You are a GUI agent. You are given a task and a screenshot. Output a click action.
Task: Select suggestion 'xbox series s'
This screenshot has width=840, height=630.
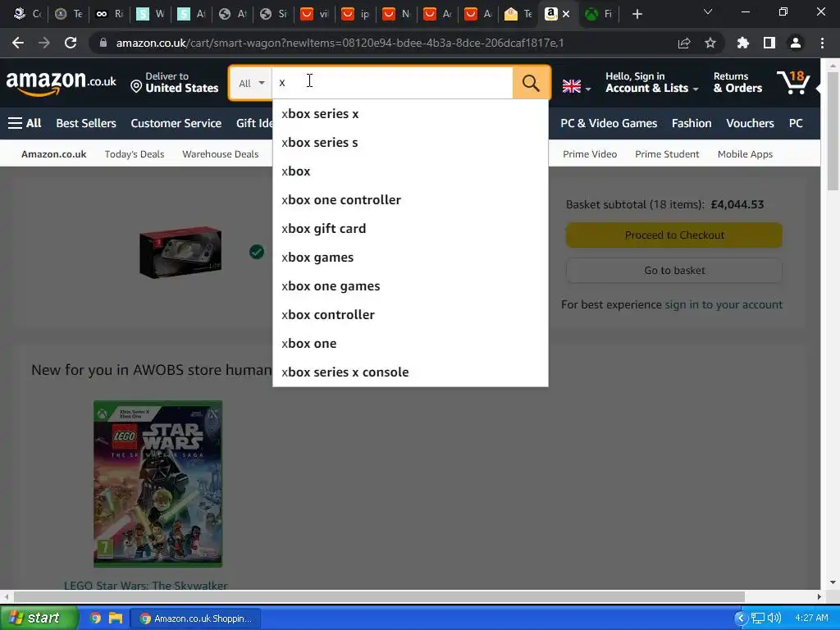tap(410, 143)
